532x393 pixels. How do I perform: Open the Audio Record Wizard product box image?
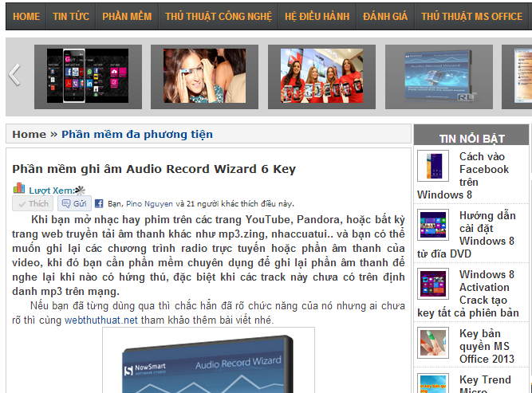pyautogui.click(x=208, y=360)
